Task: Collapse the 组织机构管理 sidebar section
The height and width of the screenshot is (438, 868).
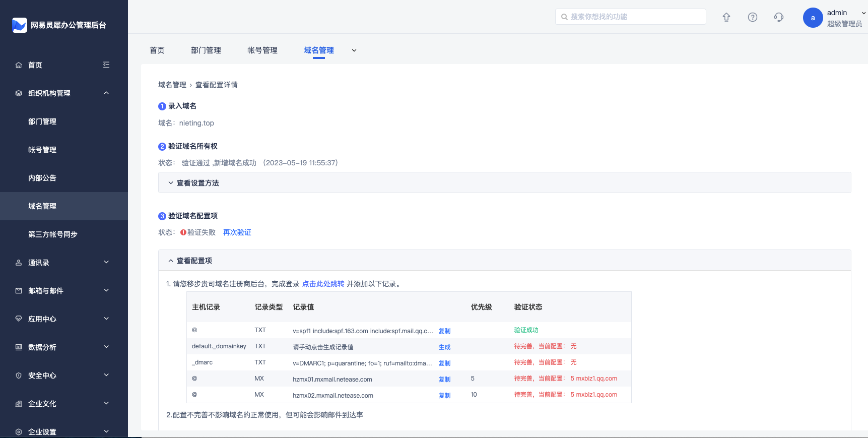Action: click(106, 93)
